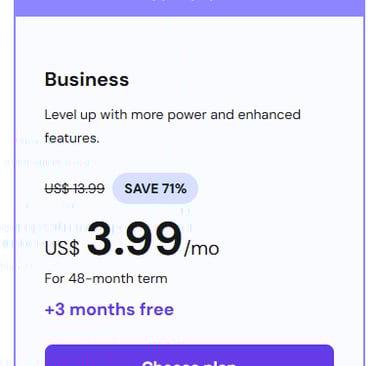The height and width of the screenshot is (366, 375).
Task: Click the US$ currency label before 3.99
Action: 62,248
